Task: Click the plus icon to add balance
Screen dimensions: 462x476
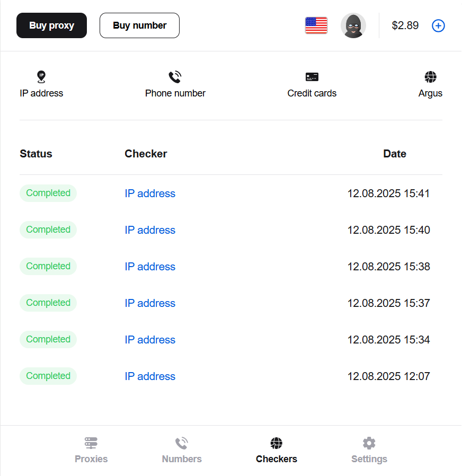Action: click(x=438, y=25)
